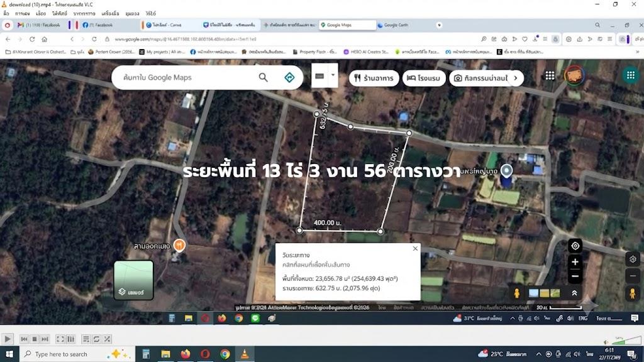Pick the blue map type thumbnail
Screen dimensions: 644x362
(x=533, y=293)
